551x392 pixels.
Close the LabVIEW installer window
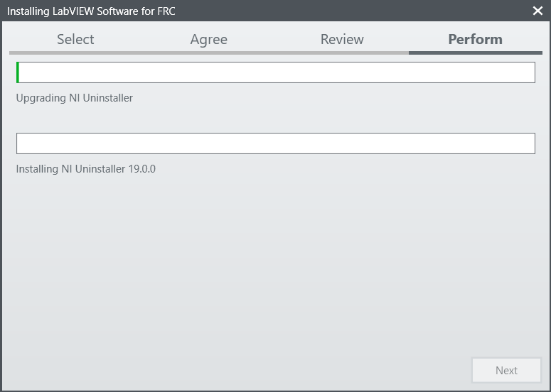click(x=537, y=11)
